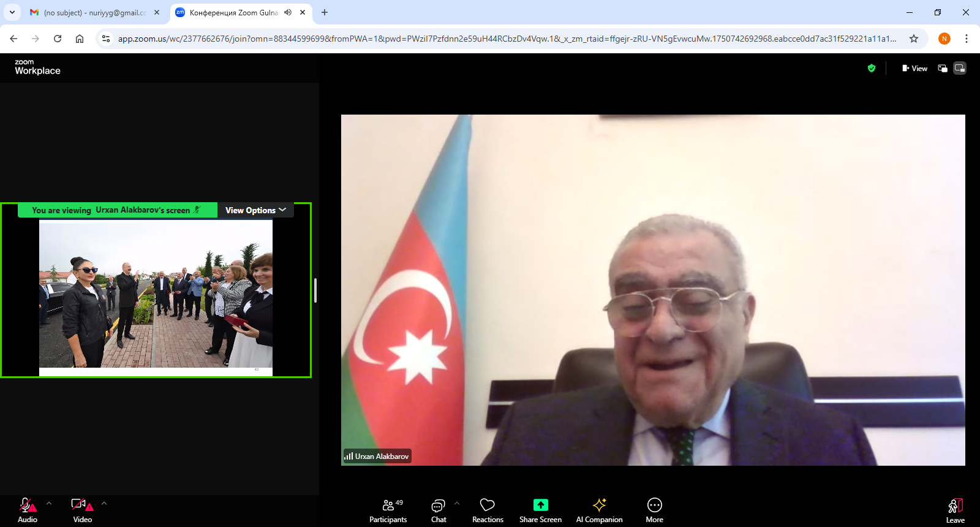This screenshot has width=980, height=527.
Task: Expand audio settings arrow next to Audio
Action: coord(49,503)
